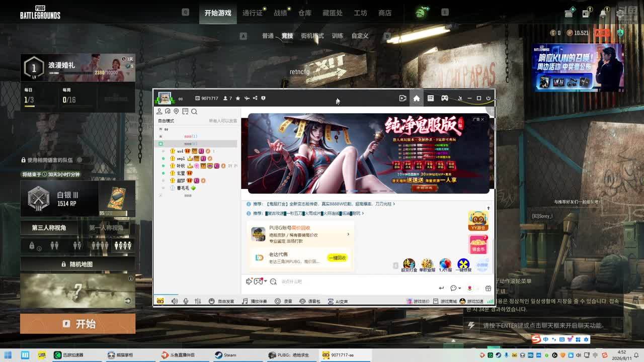The image size is (644, 362).
Task: Open 游戏加速 in YY status bar
Action: (x=472, y=301)
